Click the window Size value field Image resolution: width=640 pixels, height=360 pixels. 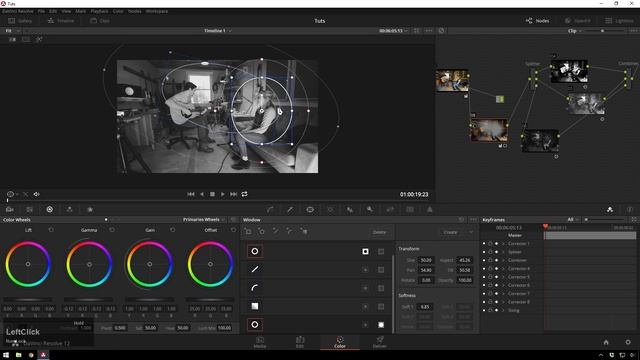pyautogui.click(x=426, y=260)
